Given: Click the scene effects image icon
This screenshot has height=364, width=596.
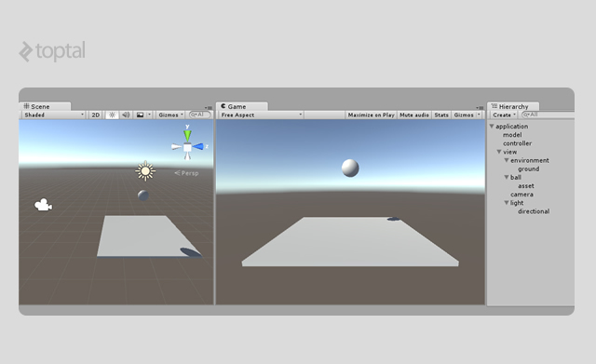Looking at the screenshot, I should [x=140, y=115].
